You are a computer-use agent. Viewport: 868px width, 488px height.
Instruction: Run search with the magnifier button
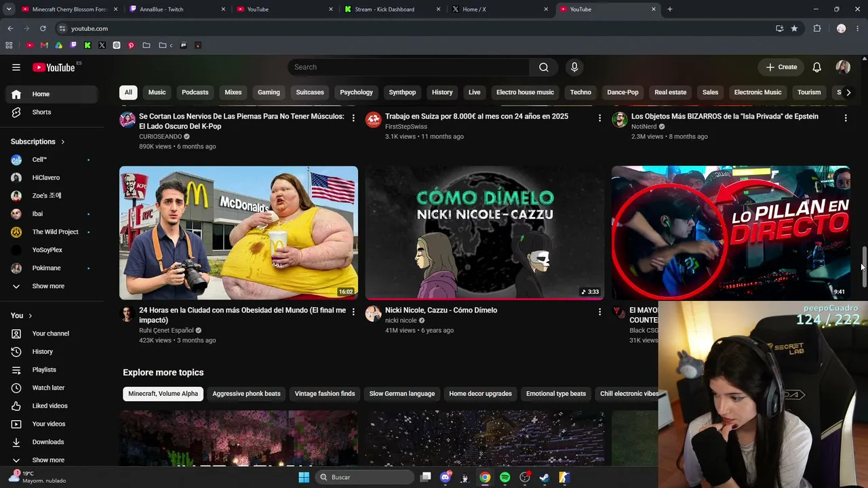(544, 67)
